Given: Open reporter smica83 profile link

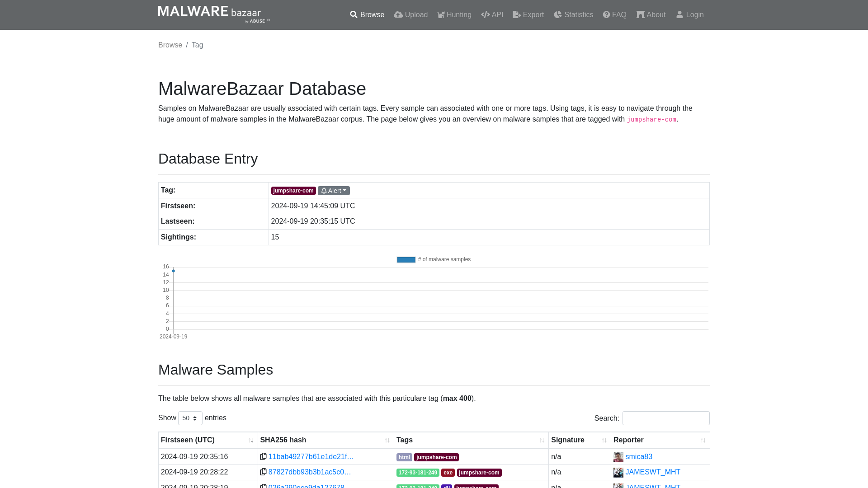Looking at the screenshot, I should (x=639, y=457).
